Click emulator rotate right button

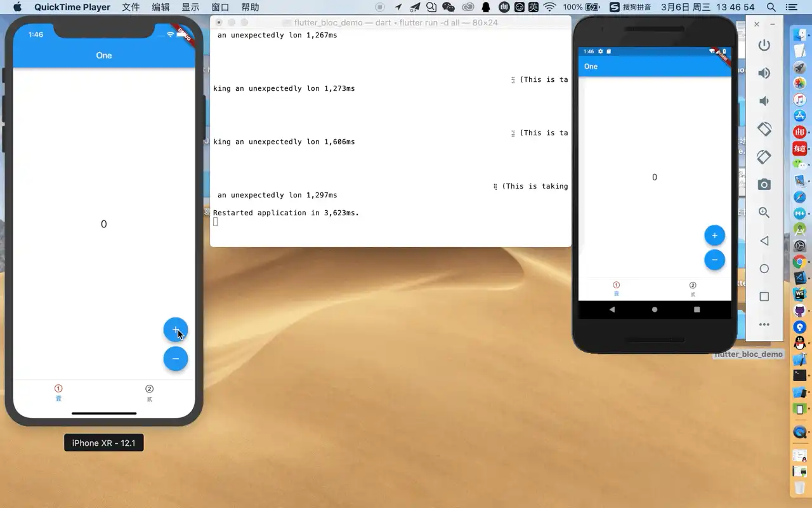[764, 157]
